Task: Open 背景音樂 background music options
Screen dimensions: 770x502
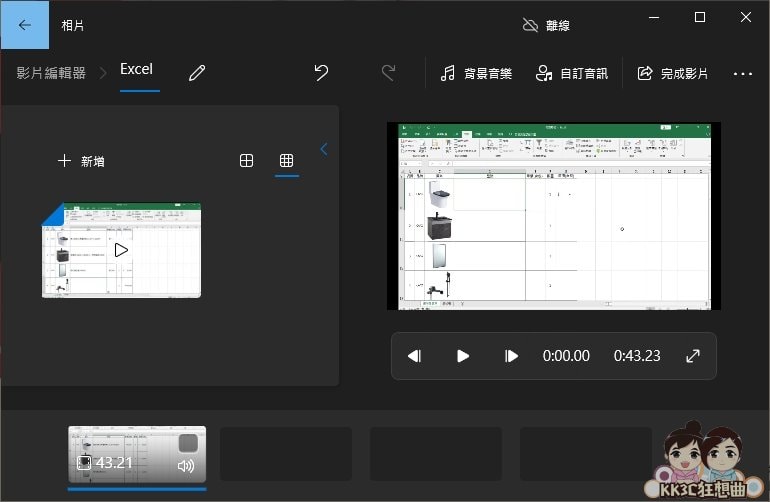Action: click(x=476, y=73)
